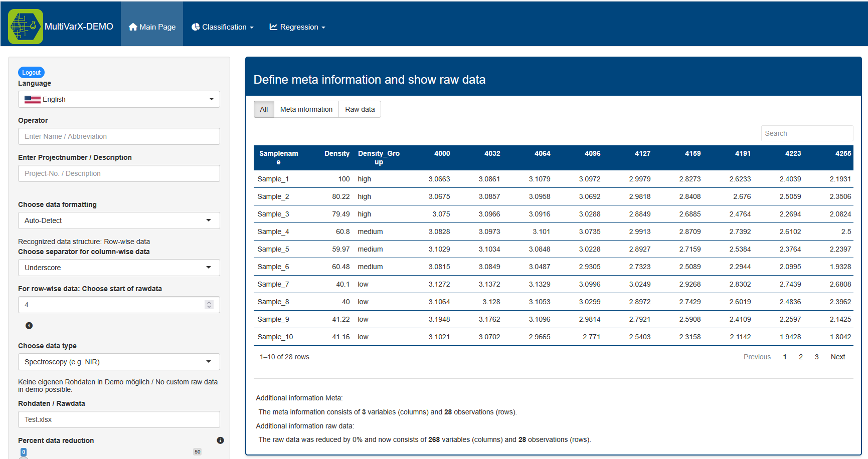Click the home icon for Main Page
868x459 pixels.
(x=133, y=27)
